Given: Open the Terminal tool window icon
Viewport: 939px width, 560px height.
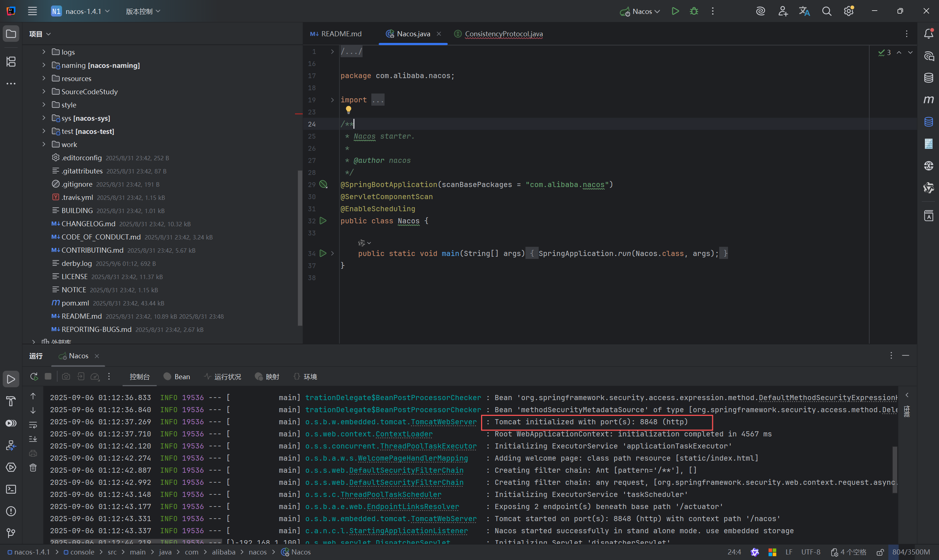Looking at the screenshot, I should point(11,489).
